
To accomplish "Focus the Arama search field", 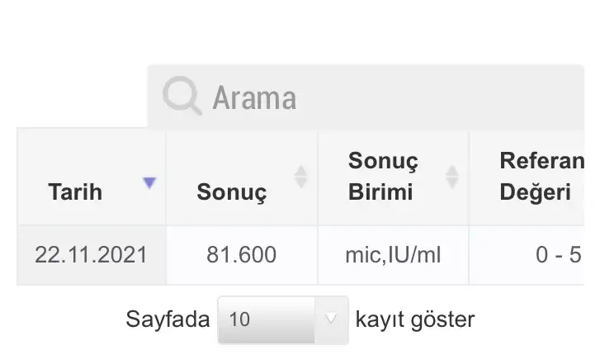I will coord(366,97).
